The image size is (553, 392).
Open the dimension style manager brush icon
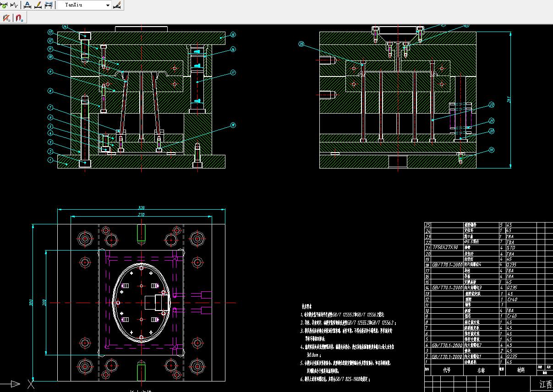117,5
